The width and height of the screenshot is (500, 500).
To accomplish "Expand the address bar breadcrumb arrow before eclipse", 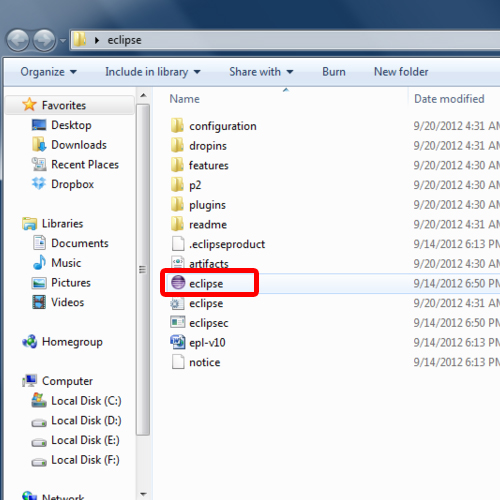I will click(x=97, y=40).
